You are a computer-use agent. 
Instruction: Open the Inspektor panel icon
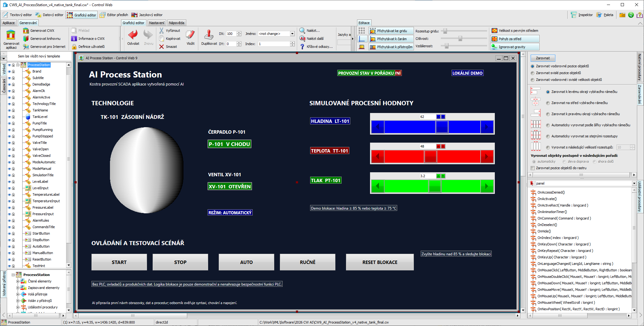click(574, 15)
